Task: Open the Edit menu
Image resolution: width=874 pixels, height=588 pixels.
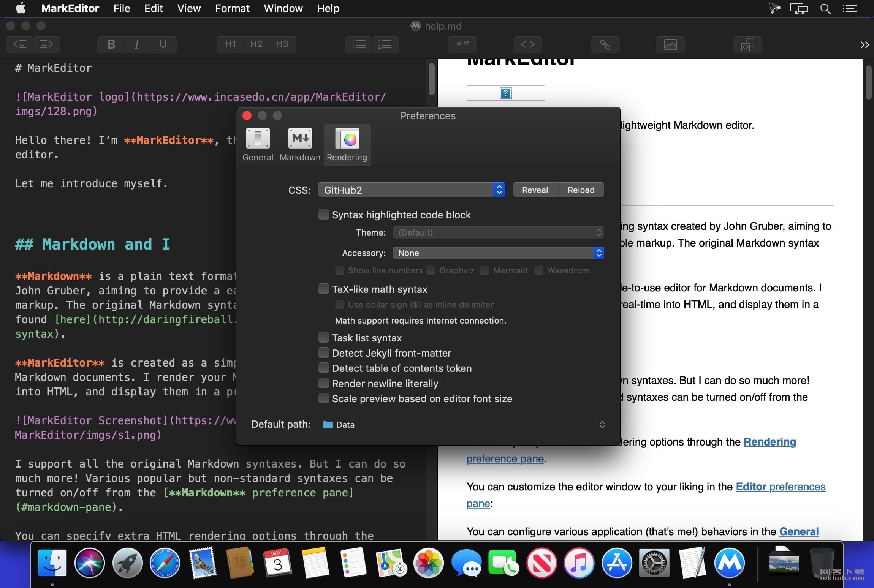Action: [x=154, y=8]
